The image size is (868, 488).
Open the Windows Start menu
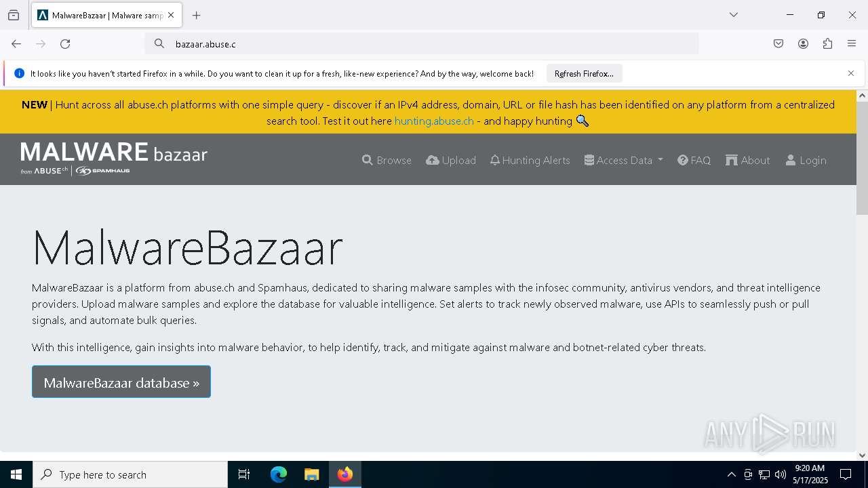point(16,474)
